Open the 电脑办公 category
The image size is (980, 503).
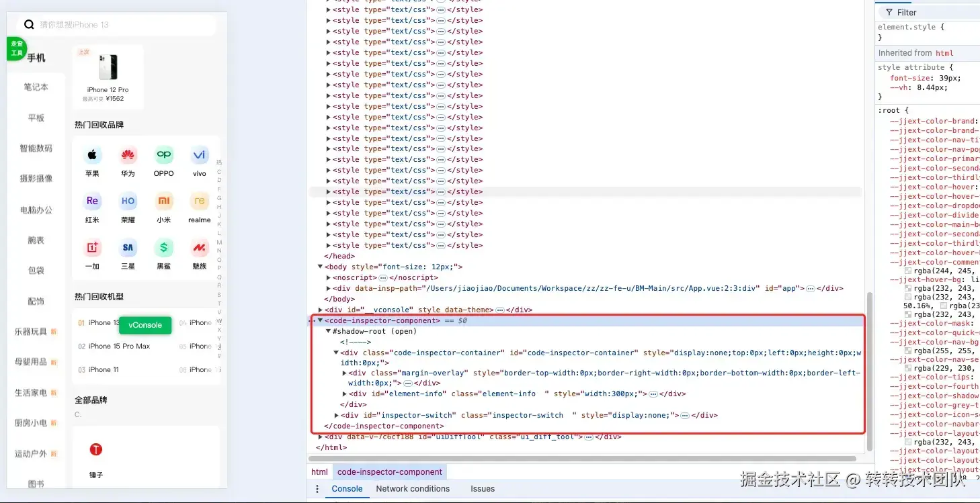[36, 210]
